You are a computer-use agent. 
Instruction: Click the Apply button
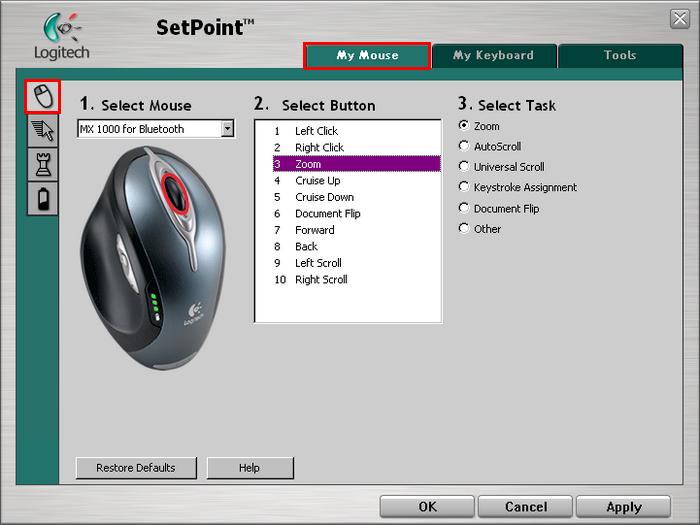pyautogui.click(x=624, y=507)
